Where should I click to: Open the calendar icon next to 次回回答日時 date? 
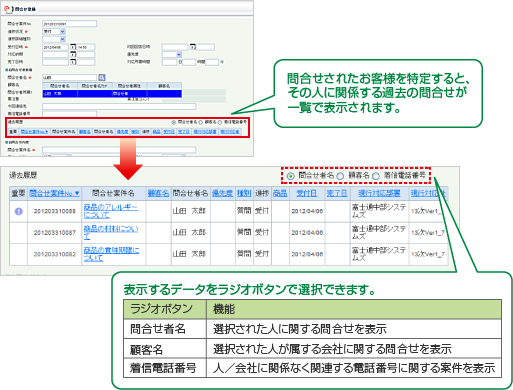[193, 47]
